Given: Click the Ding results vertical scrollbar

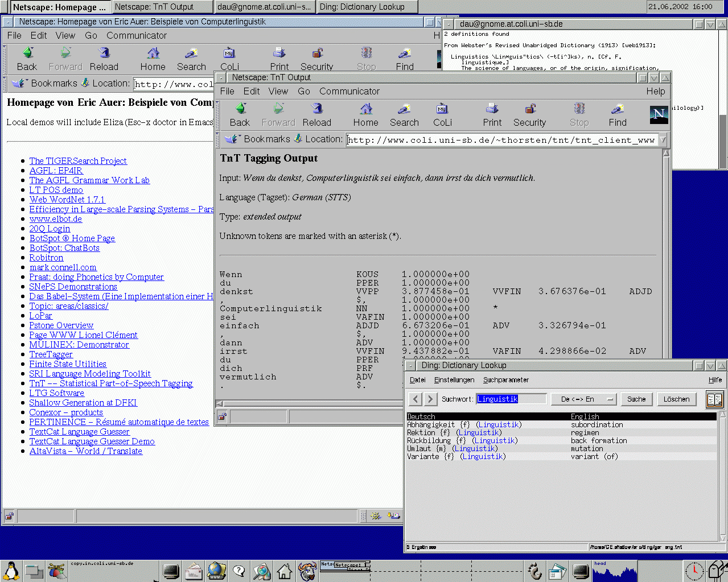Looking at the screenshot, I should coord(723,477).
